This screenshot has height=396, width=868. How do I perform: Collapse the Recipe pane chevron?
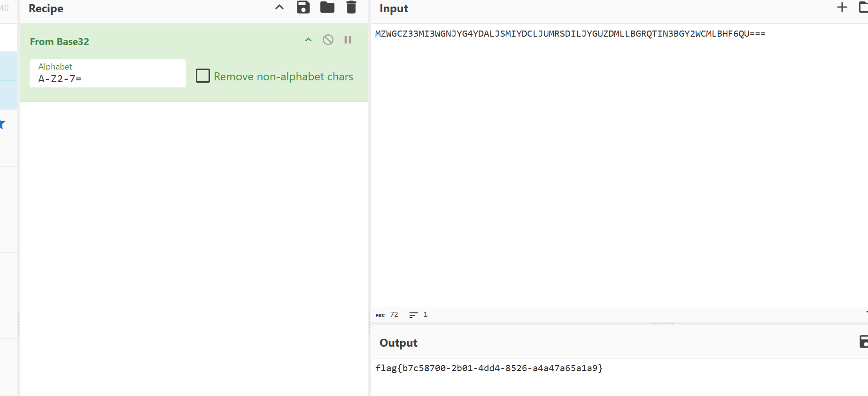point(279,7)
